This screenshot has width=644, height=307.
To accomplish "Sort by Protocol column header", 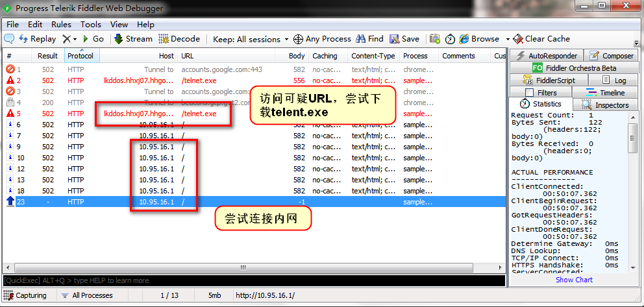I will (x=82, y=56).
